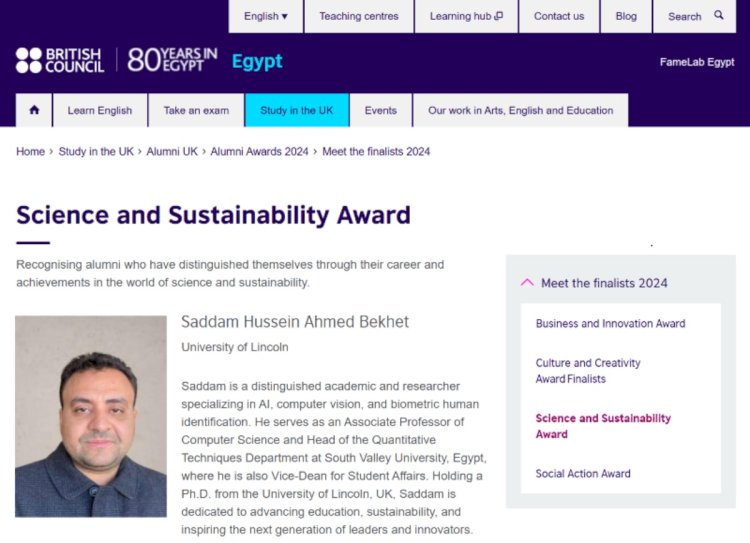Click the search magnifier icon

coord(719,16)
